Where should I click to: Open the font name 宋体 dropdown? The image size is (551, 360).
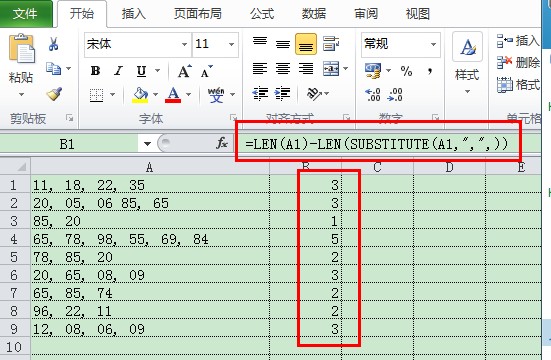[x=184, y=44]
